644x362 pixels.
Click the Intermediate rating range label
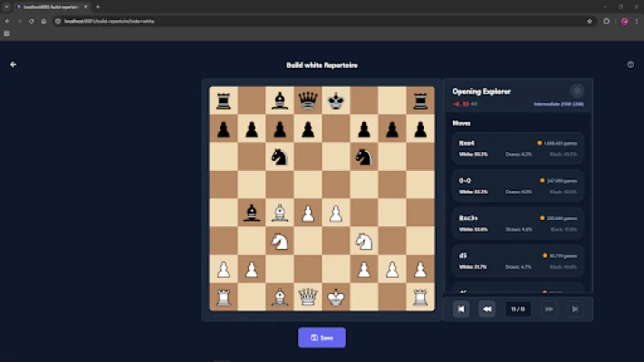click(558, 104)
